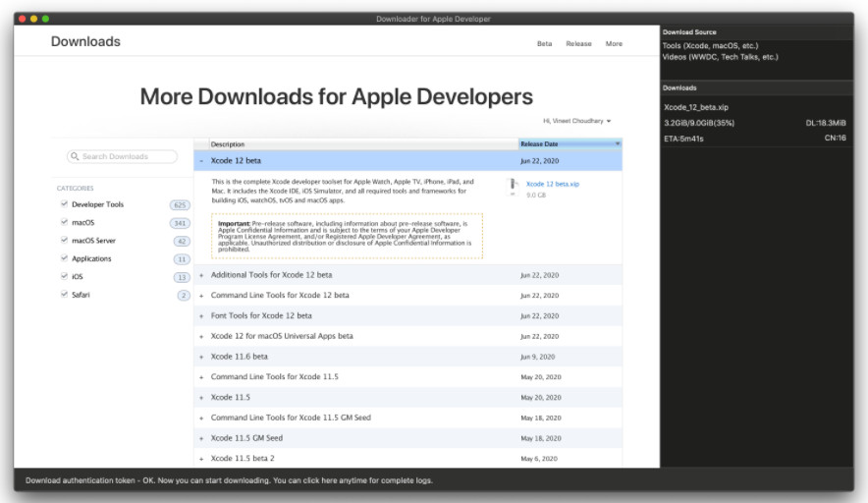
Task: Open the Release tab
Action: point(578,44)
